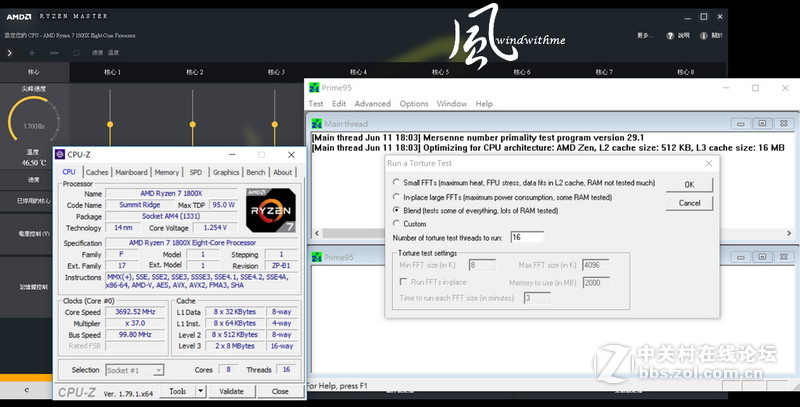Switch to the Graphics tab in CPU-Z
This screenshot has width=800, height=407.
pos(226,172)
